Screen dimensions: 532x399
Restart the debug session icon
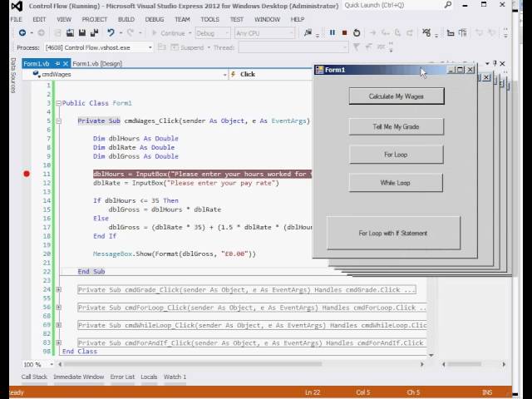(x=357, y=33)
